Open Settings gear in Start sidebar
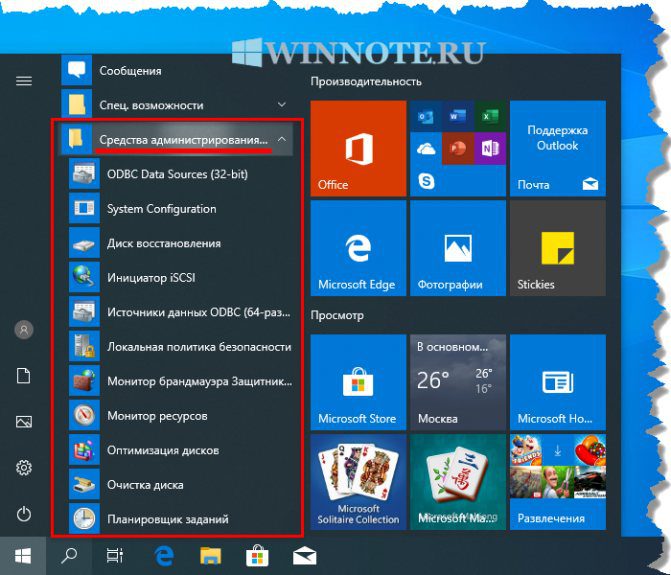671x575 pixels. click(24, 468)
